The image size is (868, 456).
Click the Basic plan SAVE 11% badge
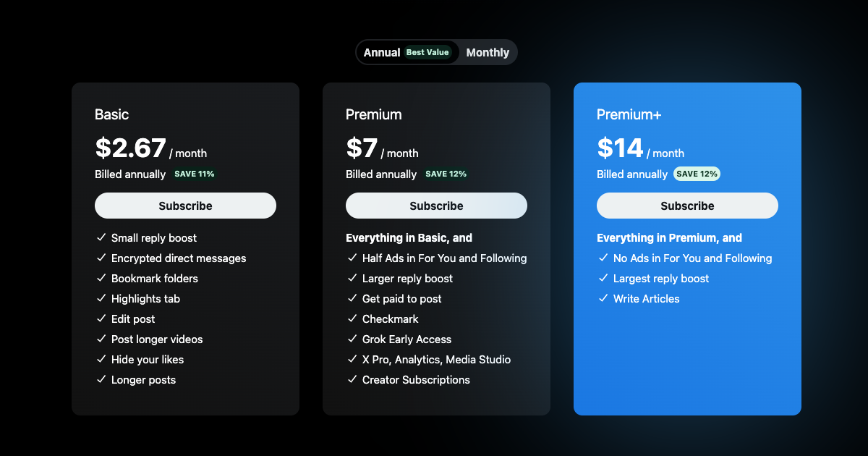click(x=195, y=174)
